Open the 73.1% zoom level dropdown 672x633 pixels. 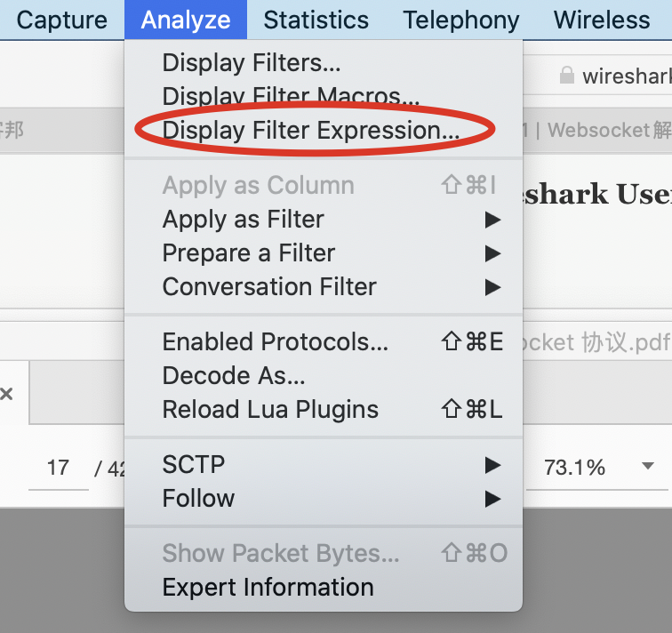tap(647, 467)
